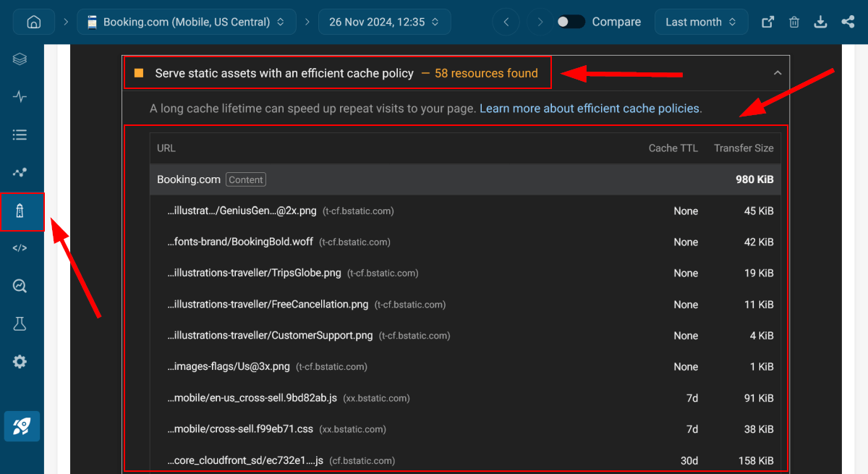Click the download icon in top bar
Viewport: 868px width, 474px height.
pyautogui.click(x=820, y=22)
